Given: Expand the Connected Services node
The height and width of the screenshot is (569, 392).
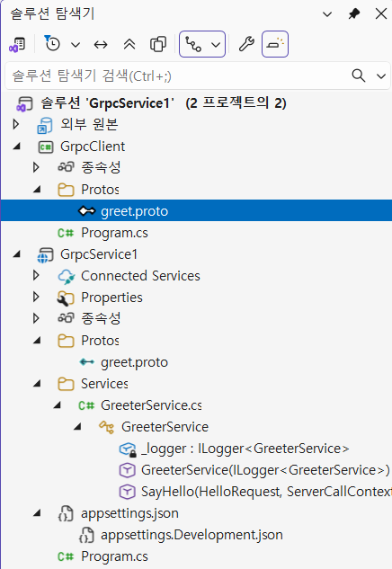Looking at the screenshot, I should [x=36, y=275].
